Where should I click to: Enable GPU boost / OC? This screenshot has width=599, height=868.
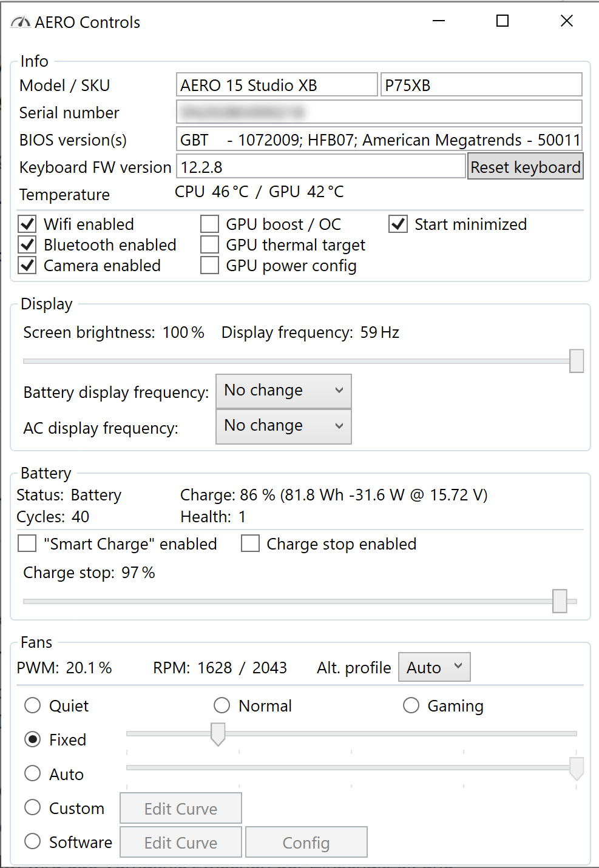click(209, 224)
